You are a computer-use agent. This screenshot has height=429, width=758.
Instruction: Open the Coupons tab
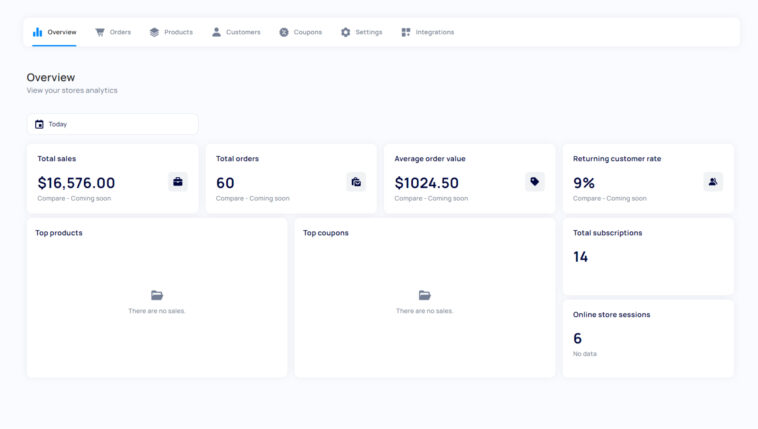pos(300,32)
